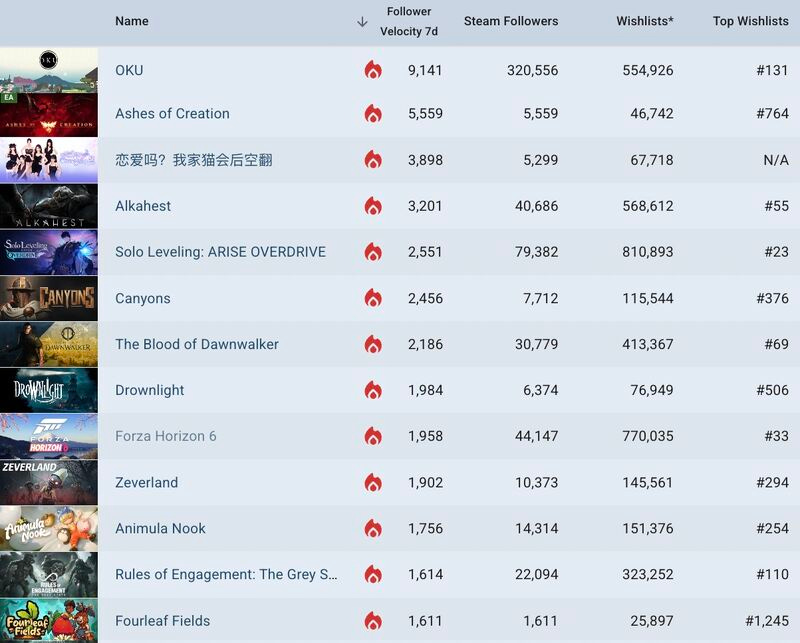The width and height of the screenshot is (800, 643).
Task: Select wishlist count 810,893
Action: click(x=648, y=252)
